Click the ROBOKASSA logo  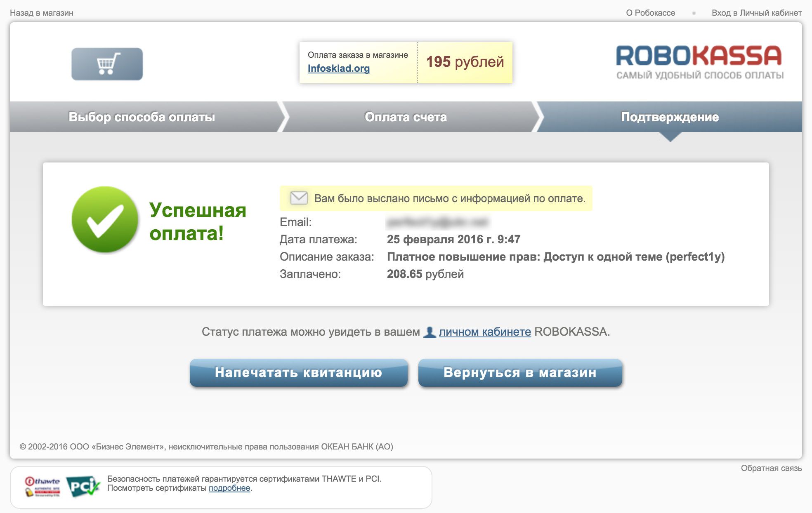click(699, 56)
